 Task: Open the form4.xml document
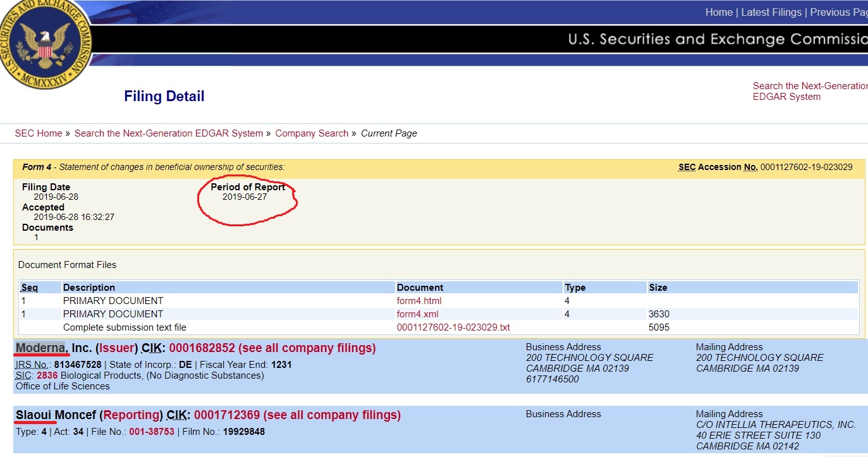[417, 314]
